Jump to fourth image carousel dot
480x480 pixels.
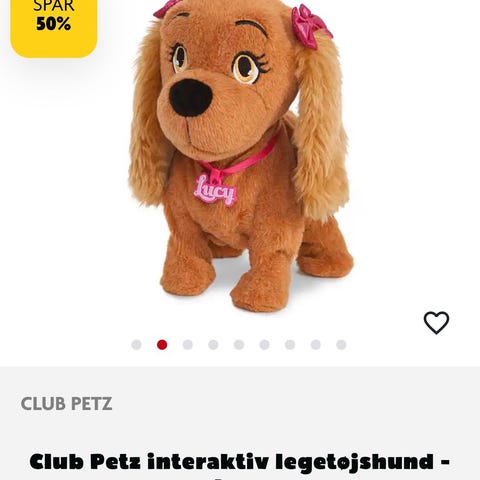213,345
